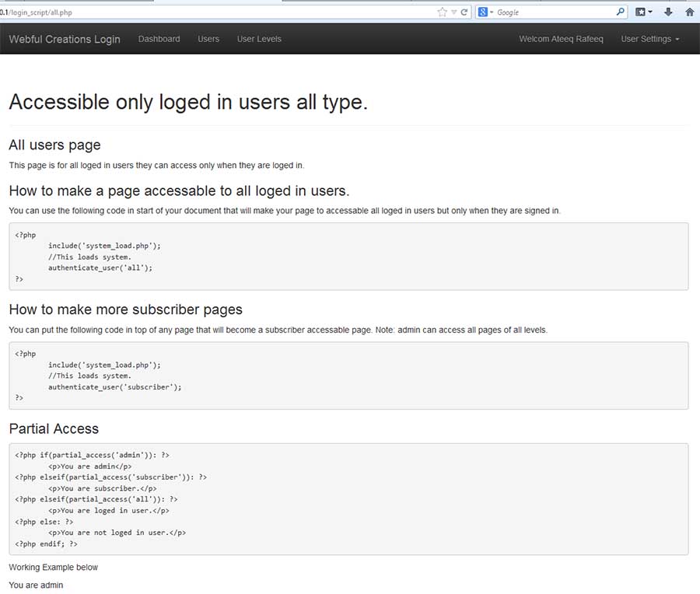The image size is (700, 594).
Task: Click the address bar URL field
Action: 218,12
